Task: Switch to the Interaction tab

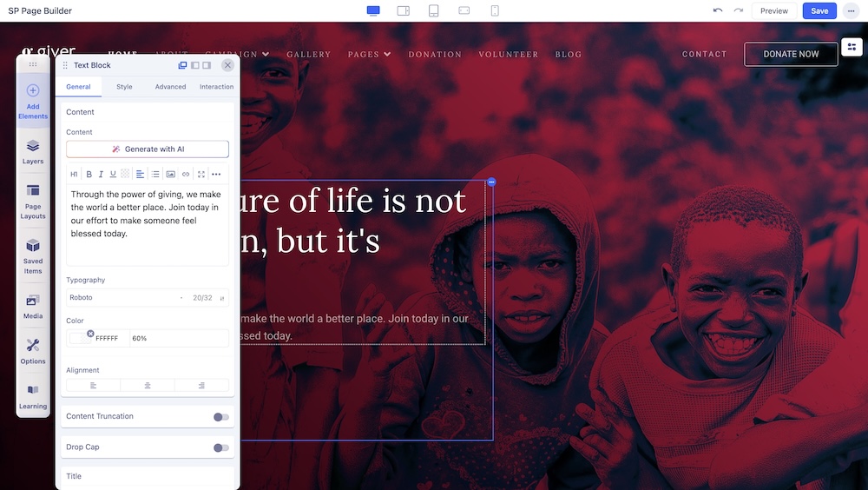Action: click(x=216, y=87)
